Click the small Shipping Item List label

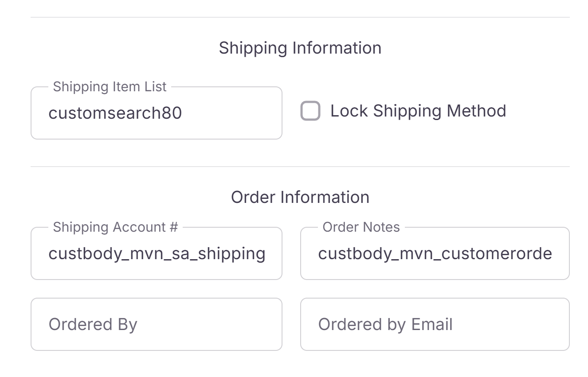click(110, 87)
